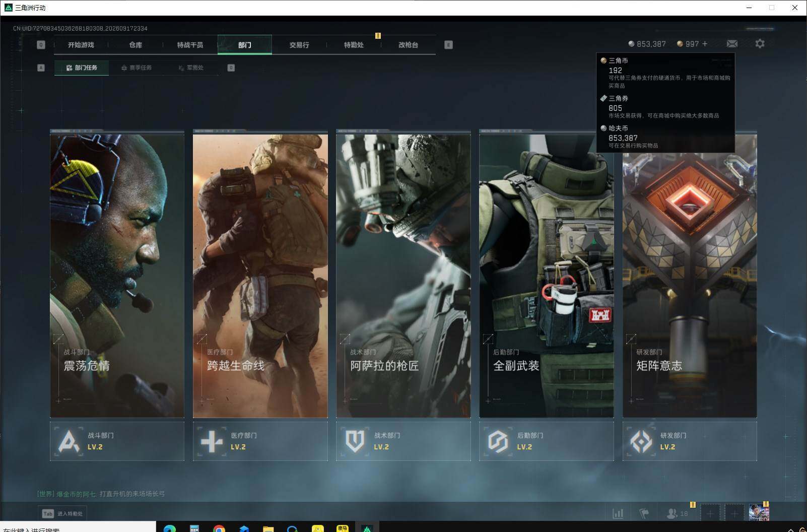The height and width of the screenshot is (532, 807).
Task: Open the player avatar thumbnail
Action: pyautogui.click(x=759, y=513)
